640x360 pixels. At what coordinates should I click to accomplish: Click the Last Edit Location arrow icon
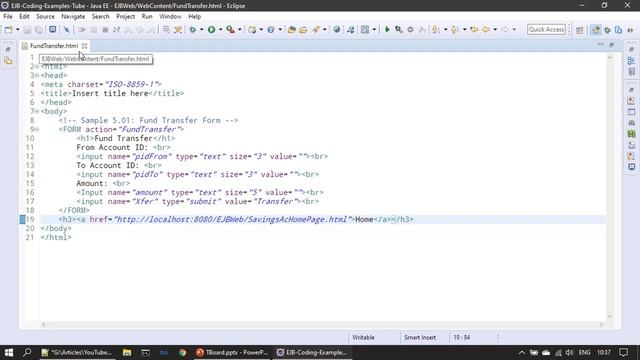click(x=474, y=29)
